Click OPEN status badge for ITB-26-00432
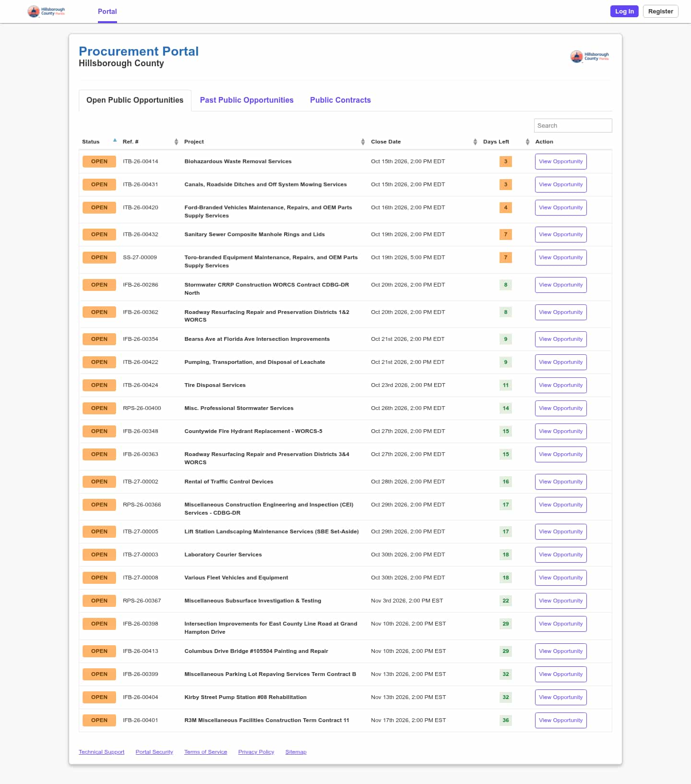Viewport: 691px width, 784px height. click(99, 234)
